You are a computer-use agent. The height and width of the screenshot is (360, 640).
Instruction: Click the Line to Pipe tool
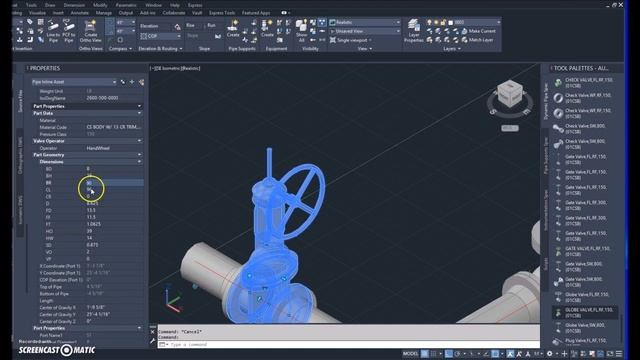point(53,31)
